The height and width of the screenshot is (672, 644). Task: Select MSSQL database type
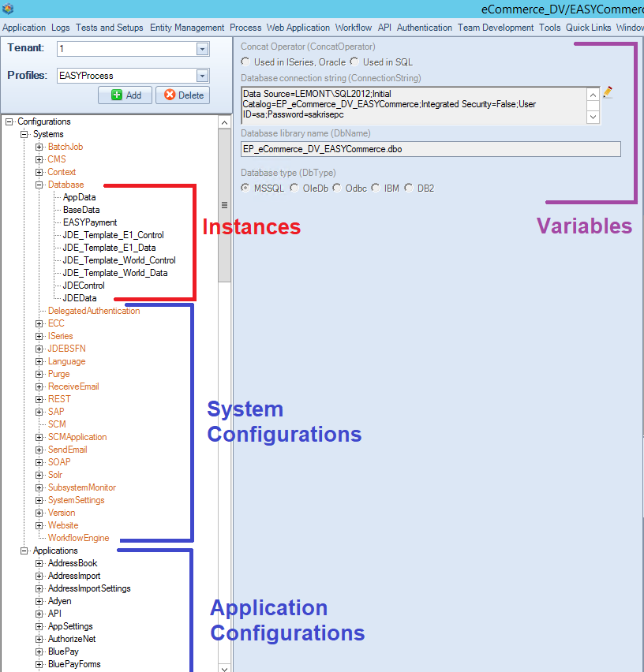[x=245, y=188]
